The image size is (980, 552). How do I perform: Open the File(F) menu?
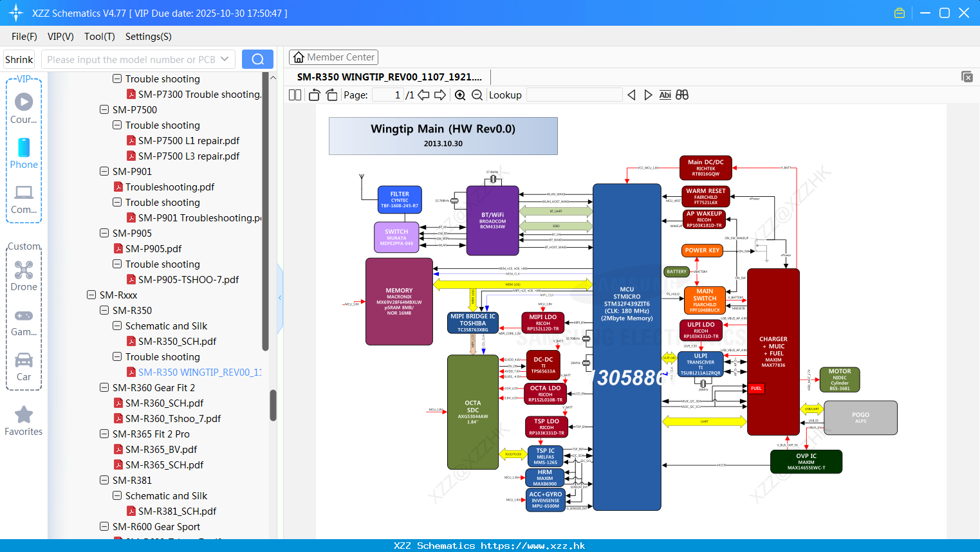click(24, 37)
